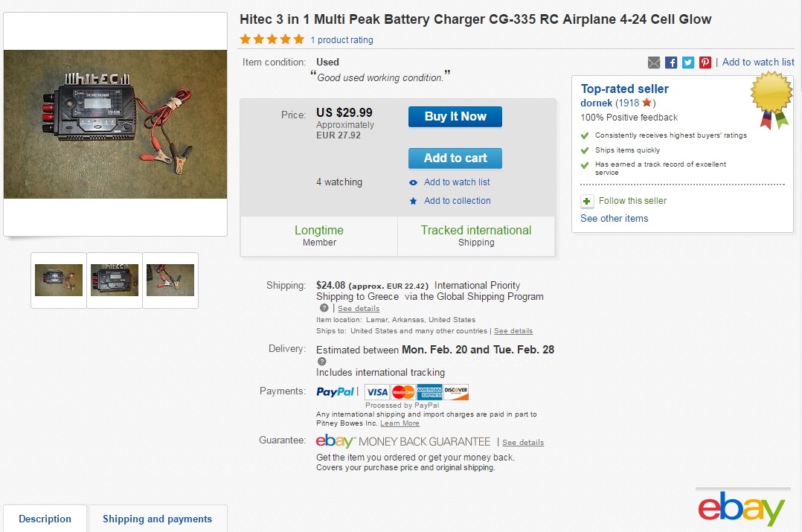Viewport: 802px width, 532px height.
Task: Click the green plus Follow seller icon
Action: [x=587, y=201]
